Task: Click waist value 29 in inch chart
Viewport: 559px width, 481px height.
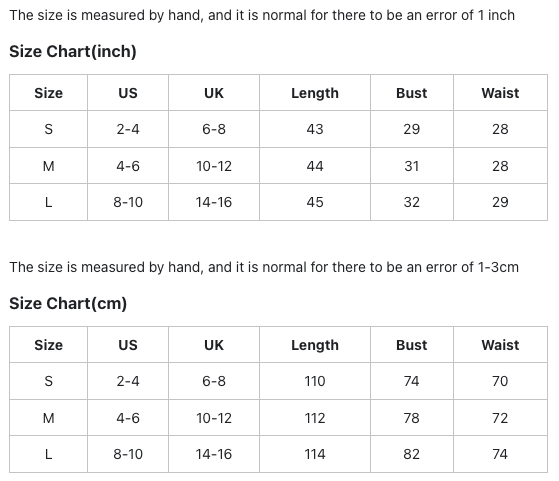Action: pos(500,202)
